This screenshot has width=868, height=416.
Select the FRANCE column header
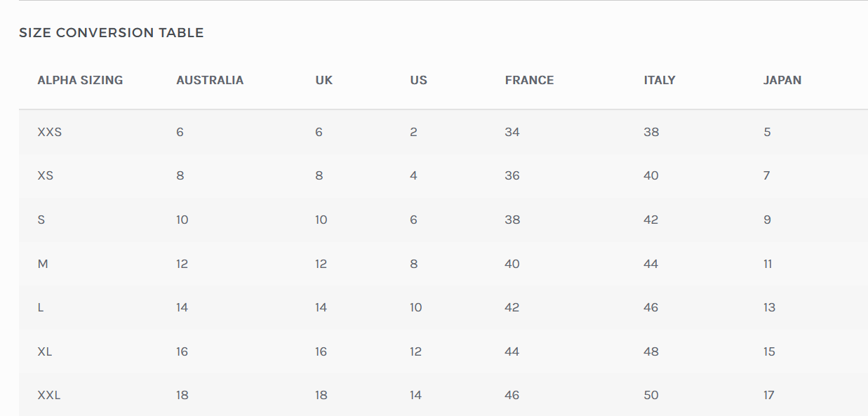tap(529, 80)
